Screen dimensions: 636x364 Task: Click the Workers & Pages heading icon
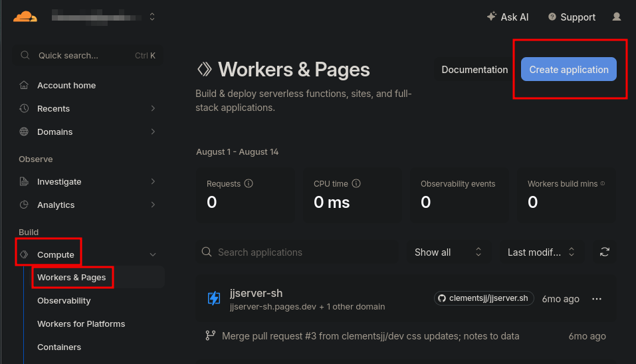coord(205,69)
